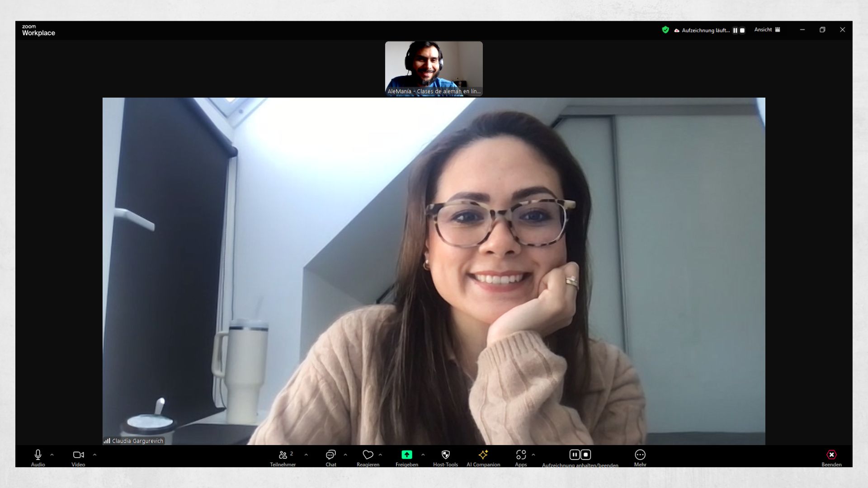Pause recording in the bottom toolbar
The width and height of the screenshot is (868, 488).
(x=574, y=455)
